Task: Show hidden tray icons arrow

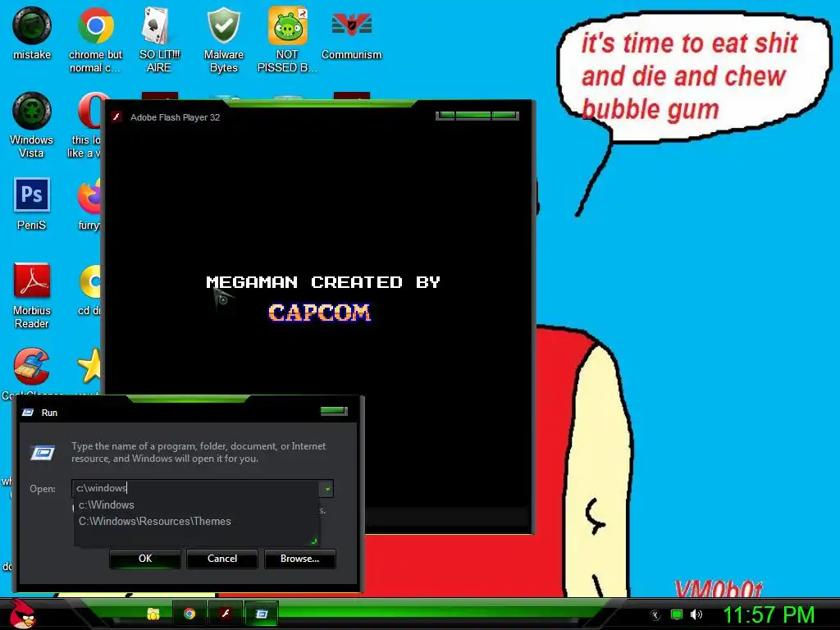Action: 655,615
